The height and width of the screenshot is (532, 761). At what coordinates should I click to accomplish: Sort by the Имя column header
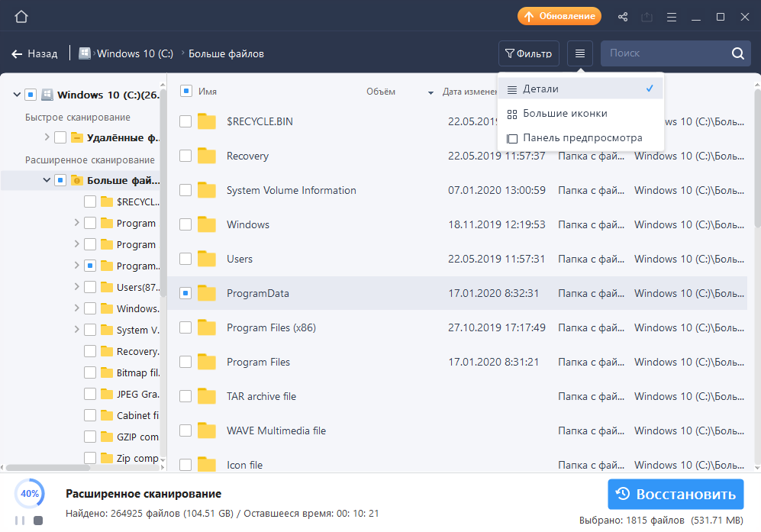click(208, 92)
